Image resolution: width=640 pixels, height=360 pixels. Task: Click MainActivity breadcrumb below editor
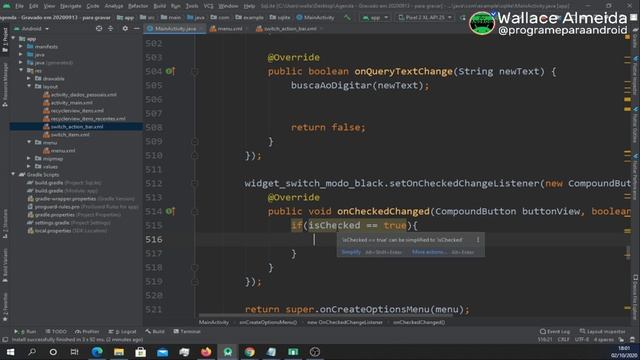[214, 322]
